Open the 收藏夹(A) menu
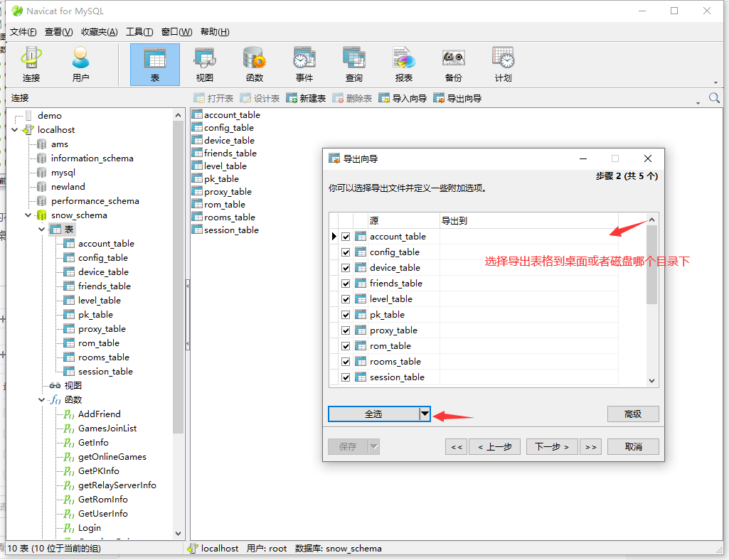729x560 pixels. (100, 31)
